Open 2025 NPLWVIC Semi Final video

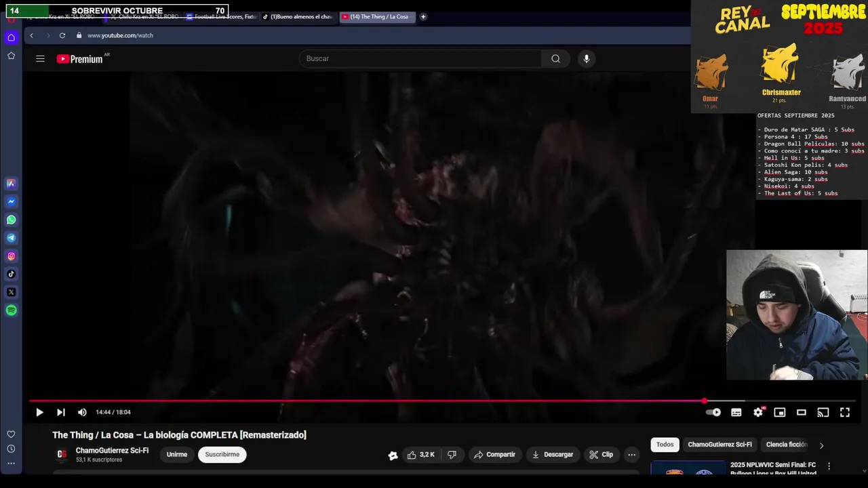click(x=773, y=469)
